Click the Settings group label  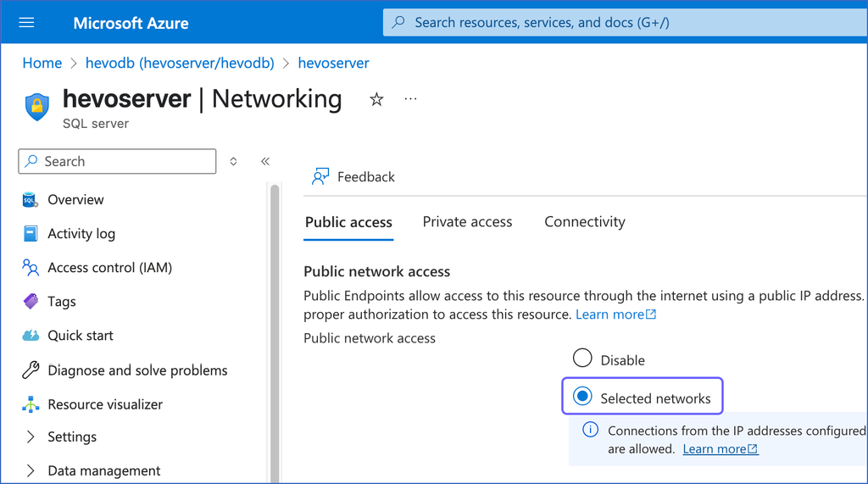pyautogui.click(x=72, y=437)
